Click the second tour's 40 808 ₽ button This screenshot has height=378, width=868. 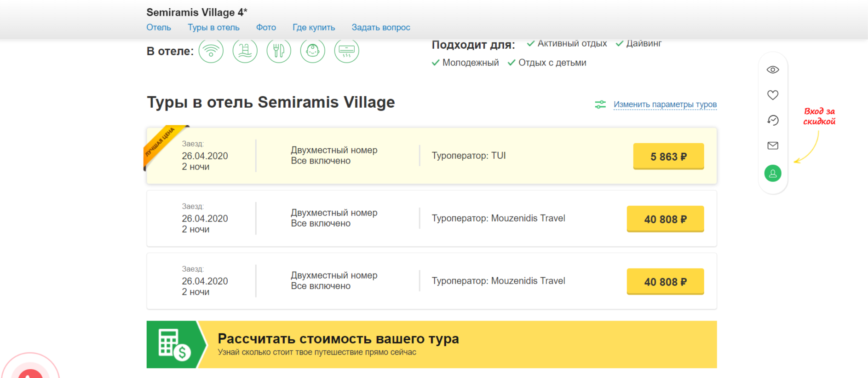[x=665, y=219]
